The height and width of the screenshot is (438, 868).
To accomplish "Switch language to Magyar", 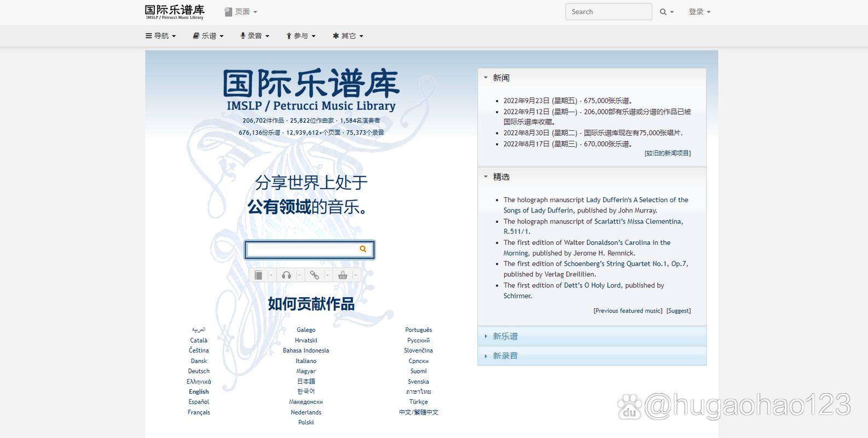I will click(306, 371).
